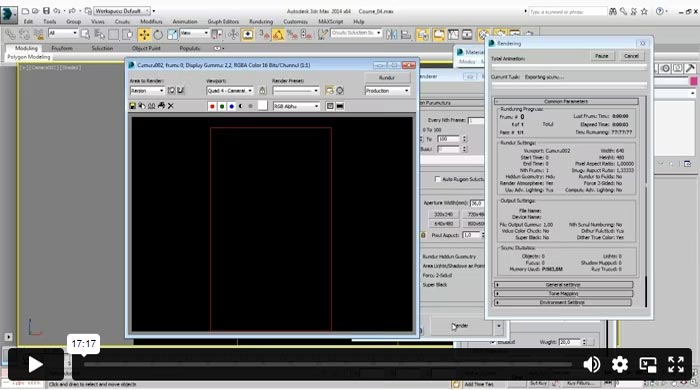Click Render button in frame window
Viewport: 700px width, 390px height.
(x=387, y=78)
